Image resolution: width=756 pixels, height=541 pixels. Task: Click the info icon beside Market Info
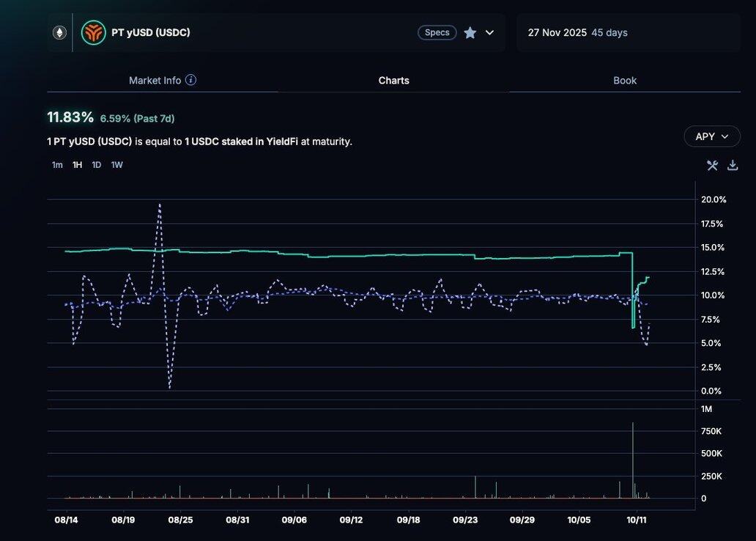[190, 80]
